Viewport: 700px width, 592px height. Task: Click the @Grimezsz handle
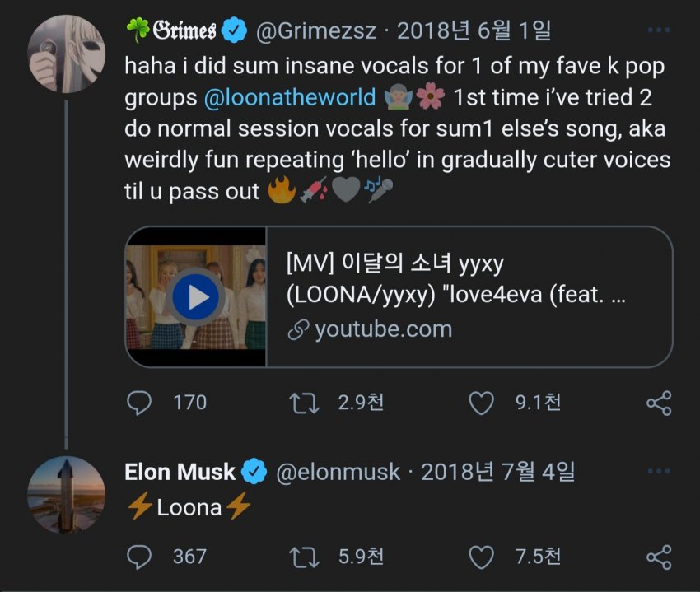point(317,30)
